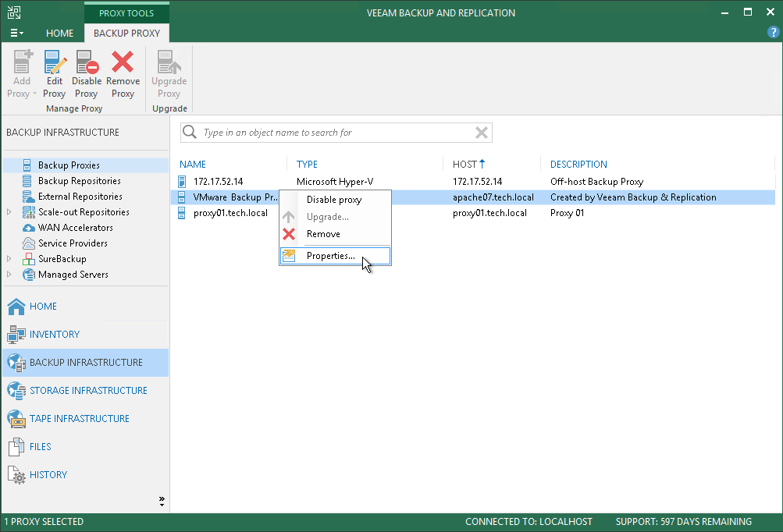Viewport: 783px width, 532px height.
Task: Choose Upgrade... from the context menu
Action: (x=335, y=217)
